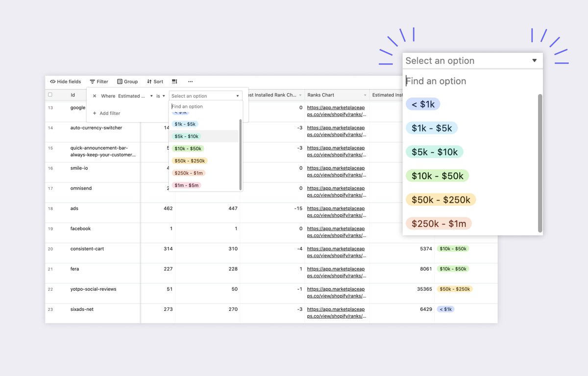Select '< $1k' in the enlarged dropdown

[x=423, y=104]
